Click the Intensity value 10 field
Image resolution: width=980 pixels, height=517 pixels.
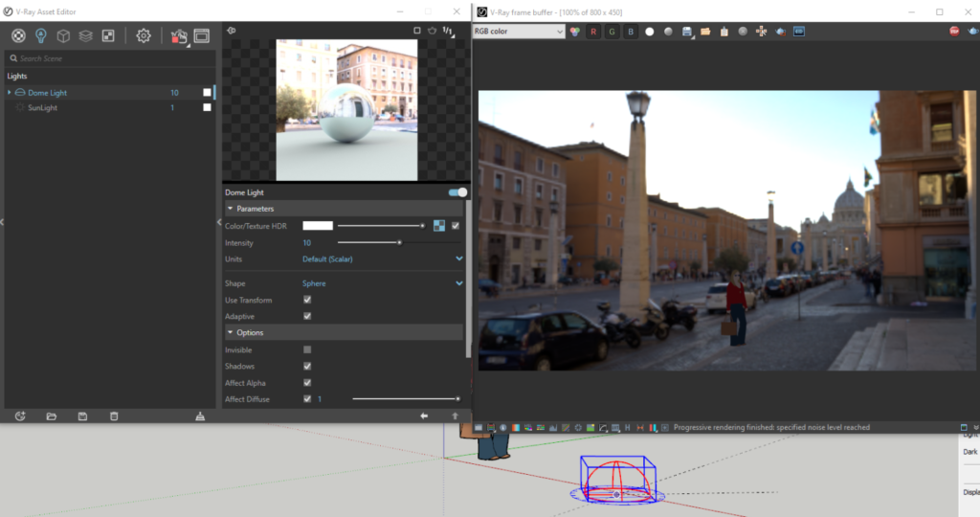[307, 243]
